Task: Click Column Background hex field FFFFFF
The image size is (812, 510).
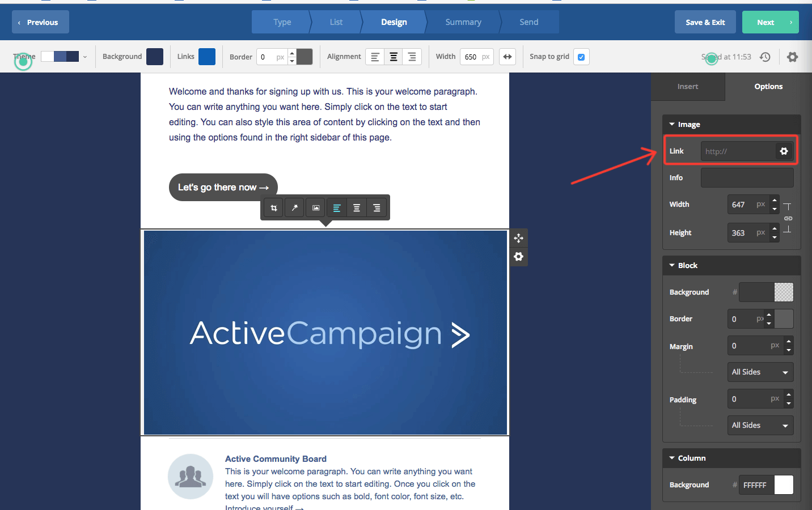Action: click(756, 485)
